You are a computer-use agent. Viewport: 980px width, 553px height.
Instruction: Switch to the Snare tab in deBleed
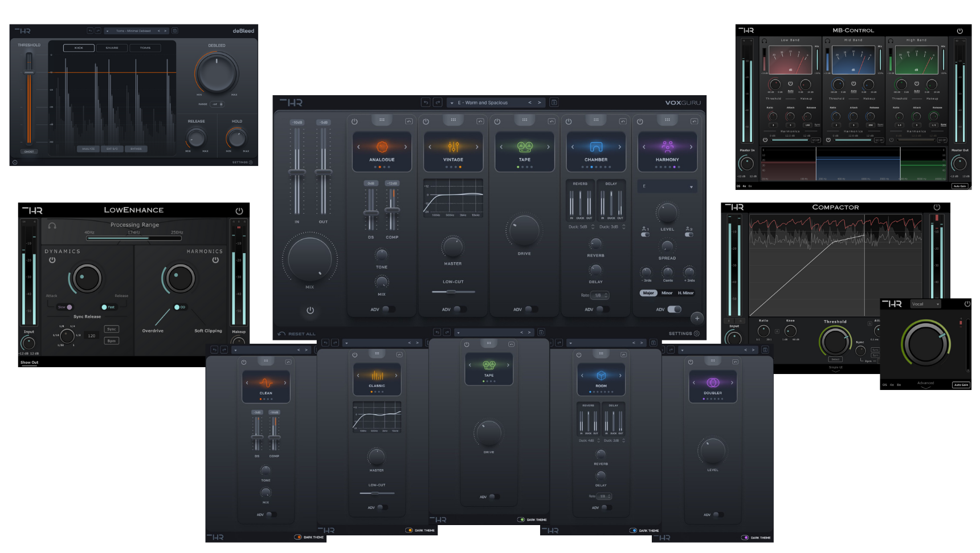pos(112,47)
